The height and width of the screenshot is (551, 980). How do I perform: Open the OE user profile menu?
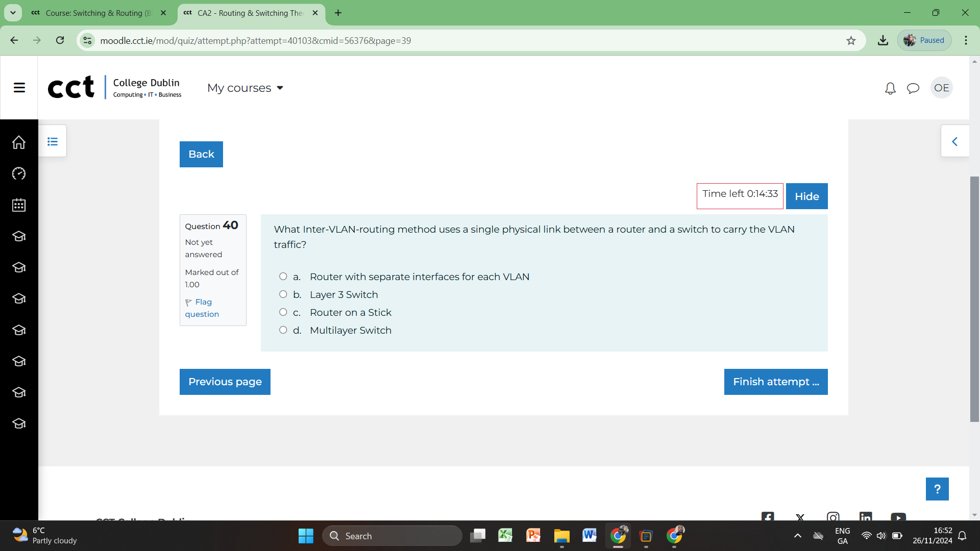click(x=941, y=88)
